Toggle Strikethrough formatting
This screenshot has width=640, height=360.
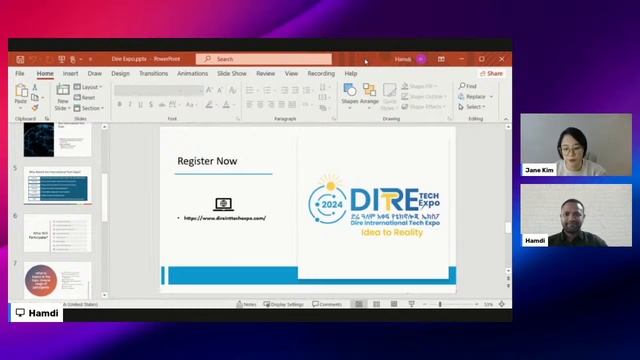(x=162, y=105)
